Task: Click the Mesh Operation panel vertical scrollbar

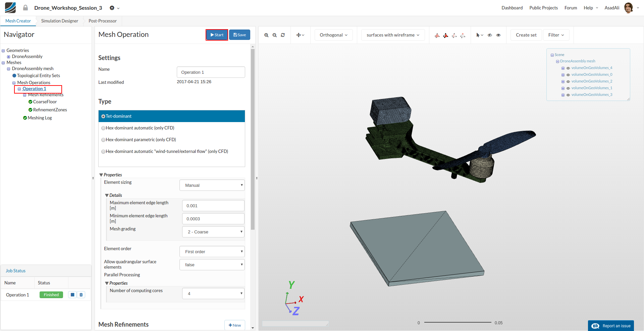Action: pos(253,139)
